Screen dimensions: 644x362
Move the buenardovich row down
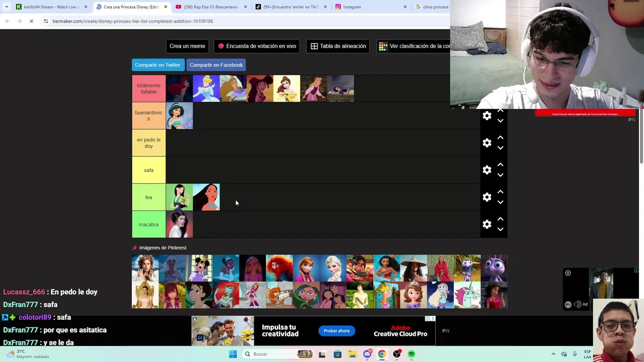pos(500,121)
